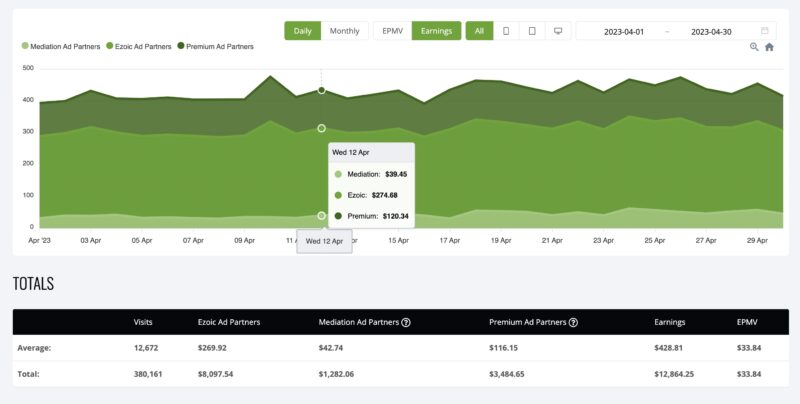Toggle Mediation Ad Partners legend series
800x404 pixels.
(60, 46)
